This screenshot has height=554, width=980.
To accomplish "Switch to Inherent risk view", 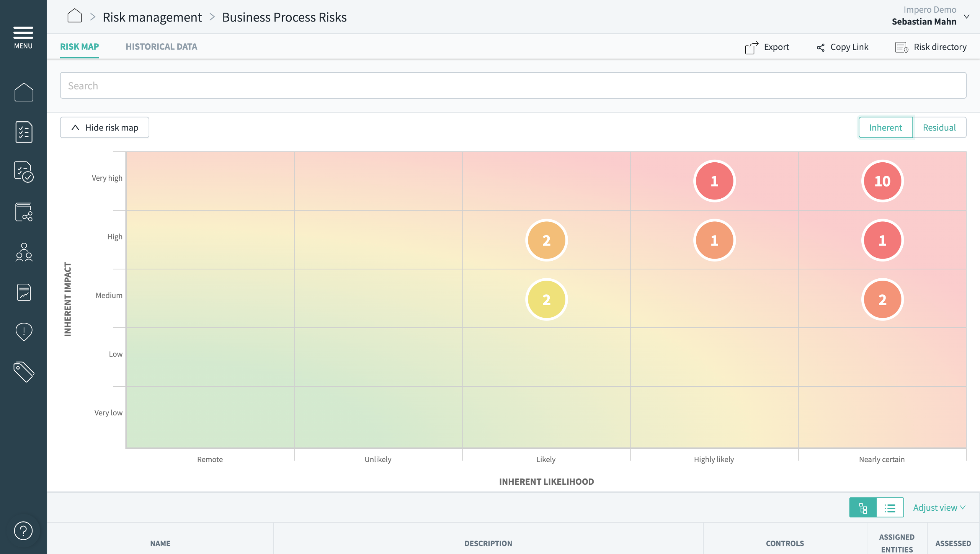I will pyautogui.click(x=885, y=127).
